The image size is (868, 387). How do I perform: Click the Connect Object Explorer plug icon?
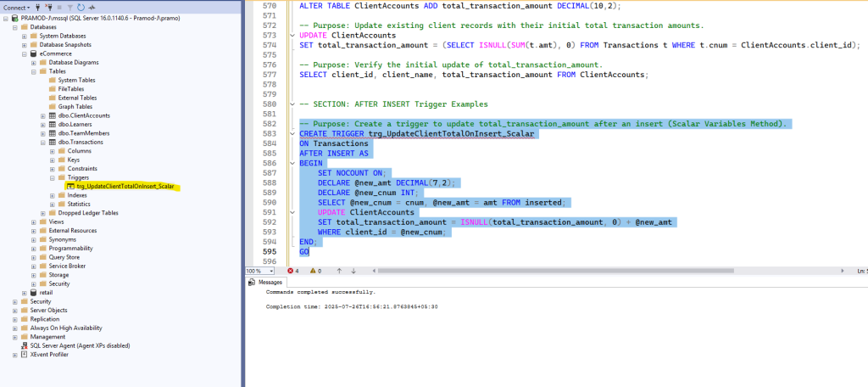click(x=37, y=8)
